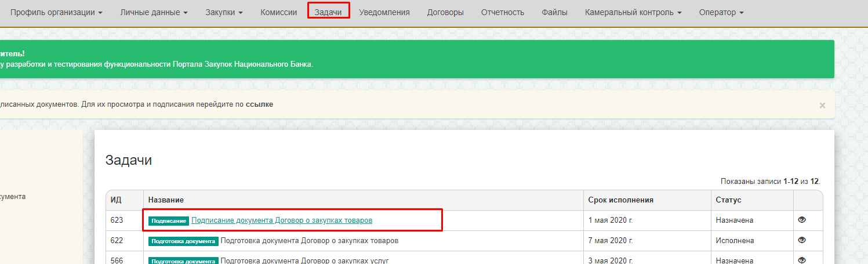The height and width of the screenshot is (264, 868).
Task: Expand the 'Профиль организации' dropdown
Action: pyautogui.click(x=56, y=12)
